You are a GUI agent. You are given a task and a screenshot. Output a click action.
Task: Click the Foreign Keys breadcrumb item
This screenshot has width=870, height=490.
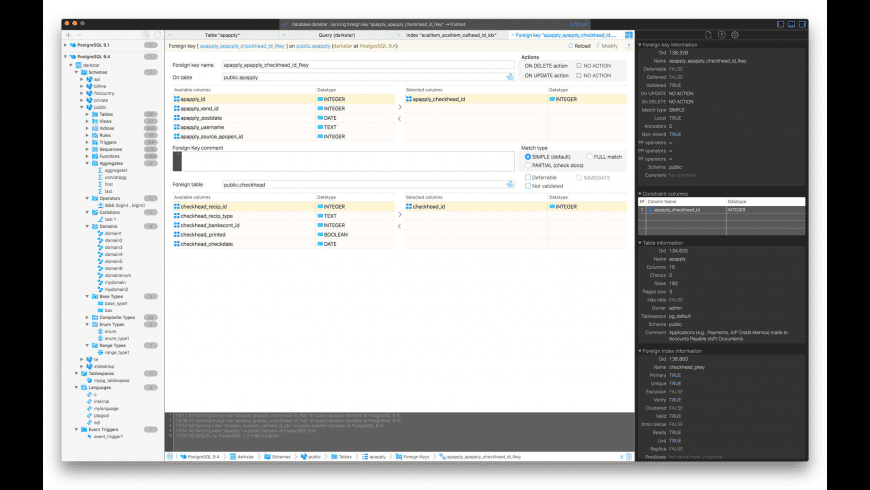[412, 457]
